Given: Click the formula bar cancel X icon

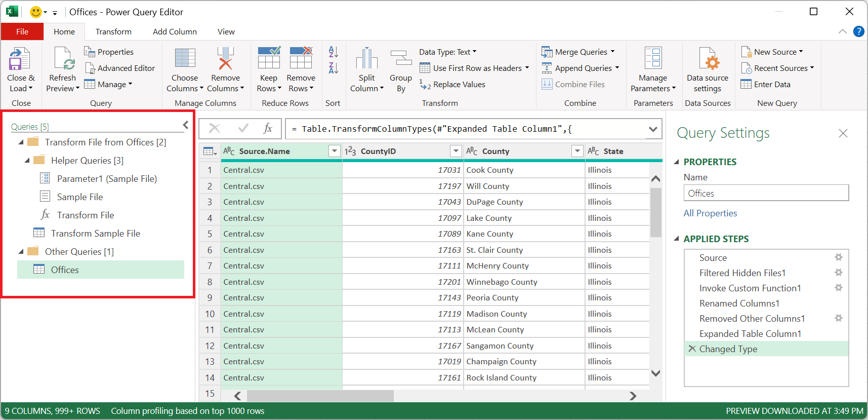Looking at the screenshot, I should [215, 129].
